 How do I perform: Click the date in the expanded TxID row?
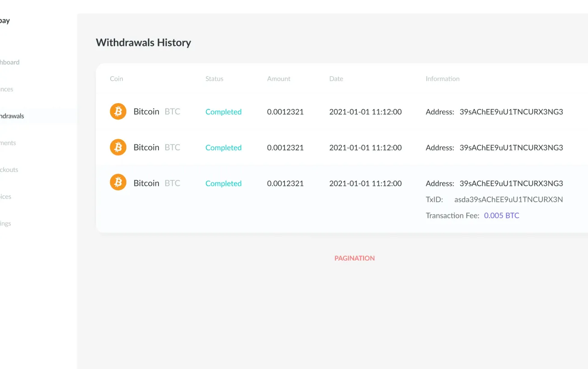tap(365, 183)
